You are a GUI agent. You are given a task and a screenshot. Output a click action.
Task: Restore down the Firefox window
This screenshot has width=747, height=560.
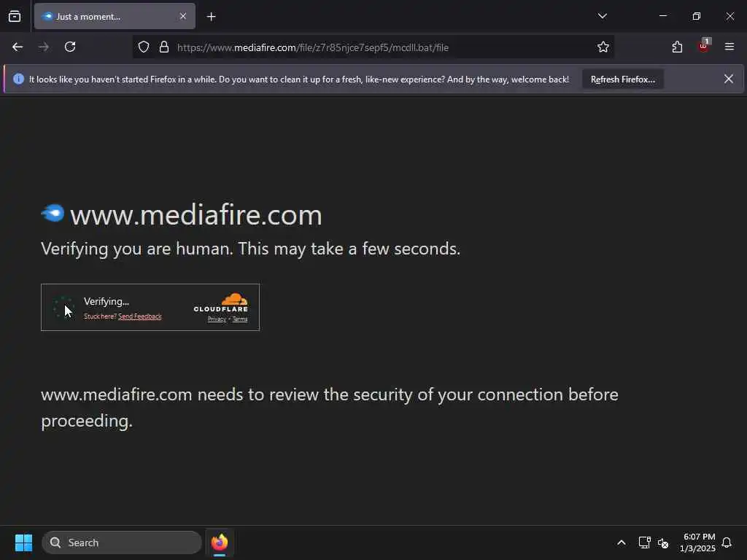click(697, 16)
